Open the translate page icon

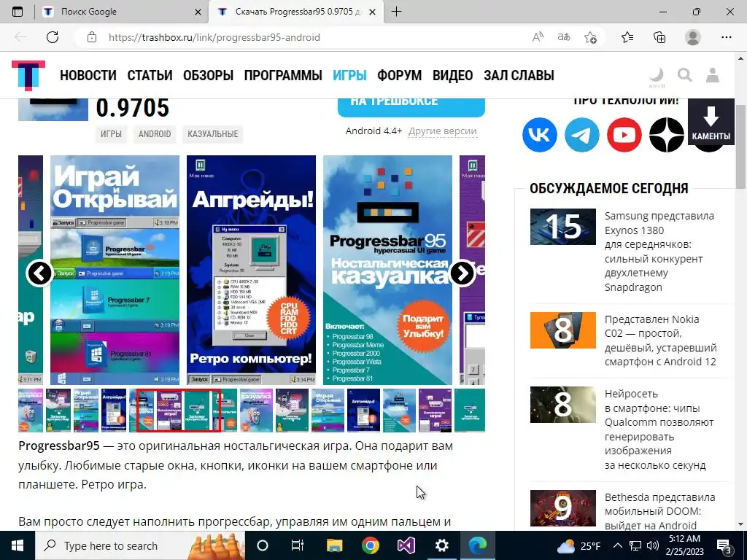pos(564,37)
